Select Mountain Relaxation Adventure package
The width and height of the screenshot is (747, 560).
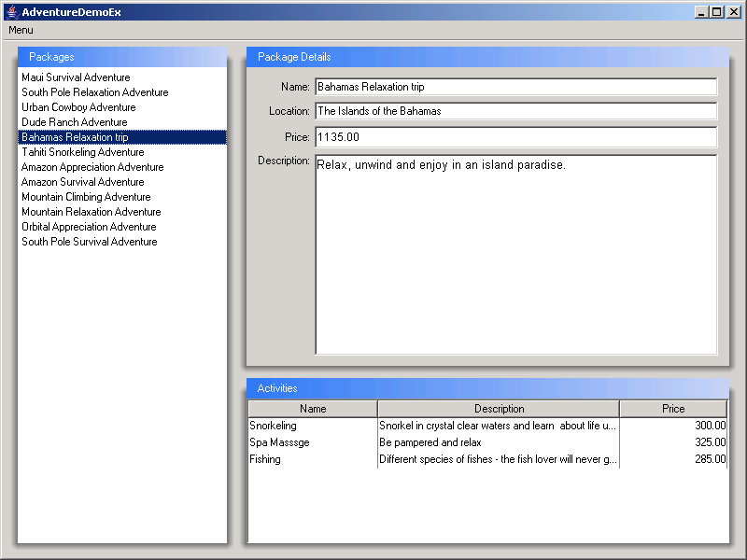pyautogui.click(x=122, y=212)
